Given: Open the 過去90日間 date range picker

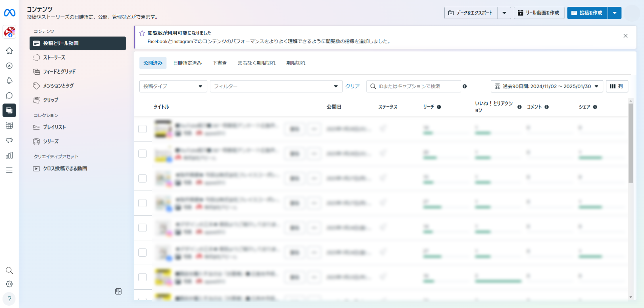Looking at the screenshot, I should [547, 86].
